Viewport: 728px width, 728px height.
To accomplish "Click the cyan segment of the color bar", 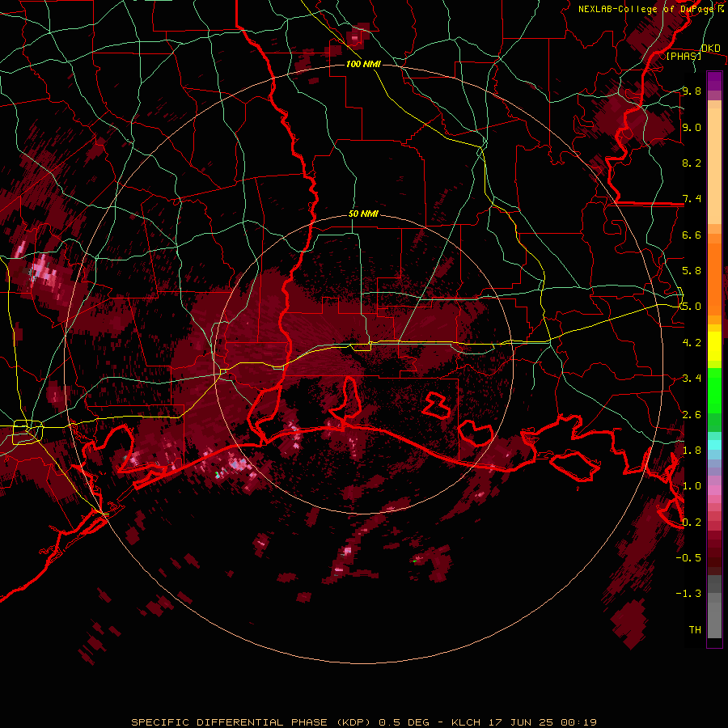I will pyautogui.click(x=714, y=444).
